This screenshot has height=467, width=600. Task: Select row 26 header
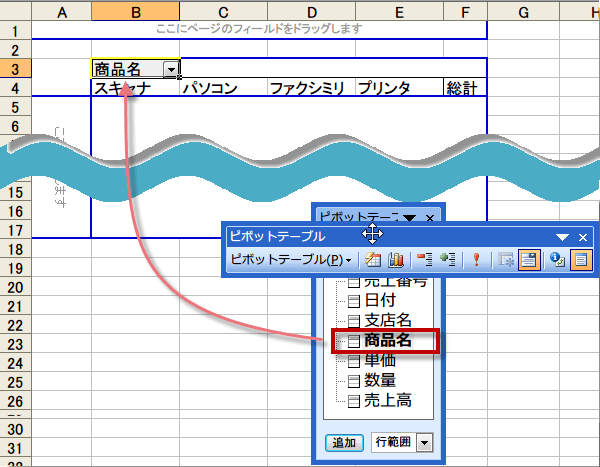pos(15,401)
